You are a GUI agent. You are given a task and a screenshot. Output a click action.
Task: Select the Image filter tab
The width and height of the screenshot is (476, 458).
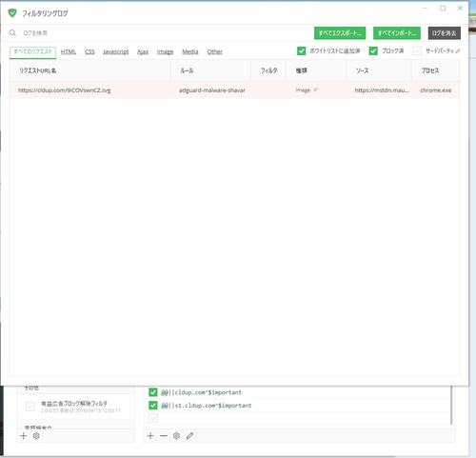click(165, 51)
